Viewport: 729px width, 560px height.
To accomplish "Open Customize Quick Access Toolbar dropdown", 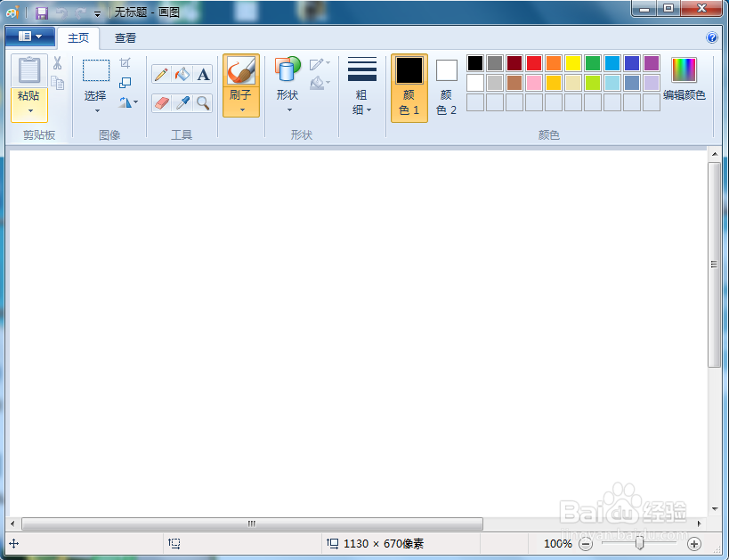I will coord(98,13).
